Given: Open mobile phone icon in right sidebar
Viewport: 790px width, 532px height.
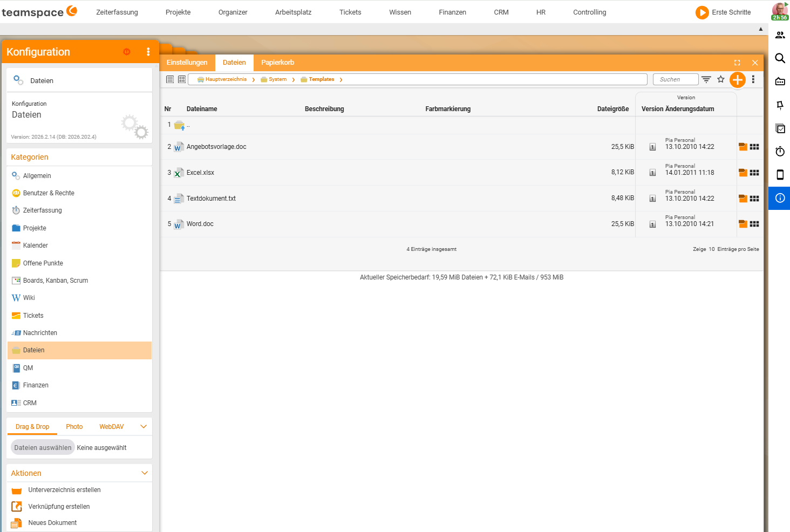Looking at the screenshot, I should 780,175.
